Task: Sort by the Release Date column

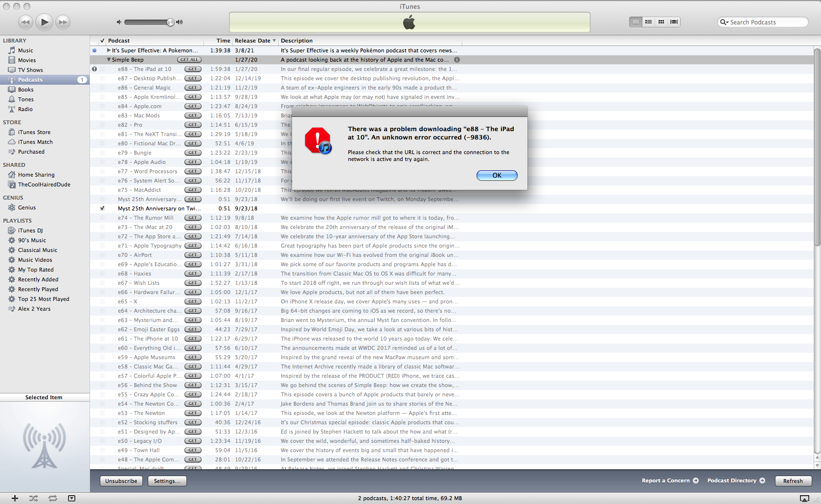Action: coord(255,41)
